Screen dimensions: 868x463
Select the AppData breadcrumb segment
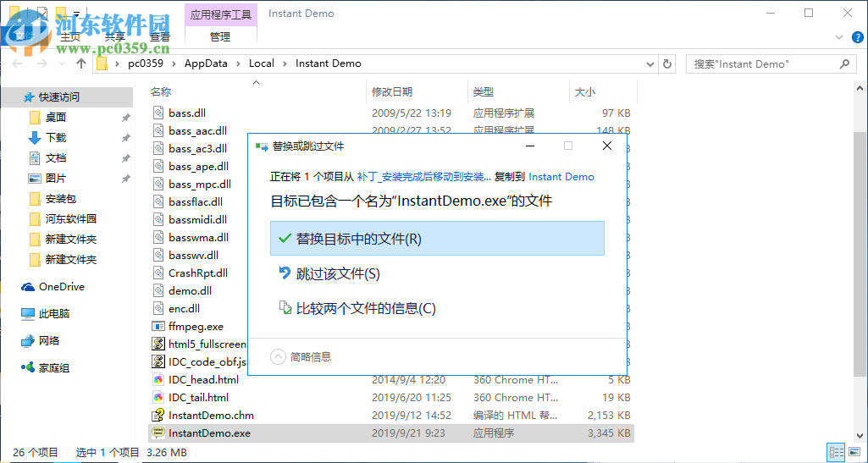(206, 63)
